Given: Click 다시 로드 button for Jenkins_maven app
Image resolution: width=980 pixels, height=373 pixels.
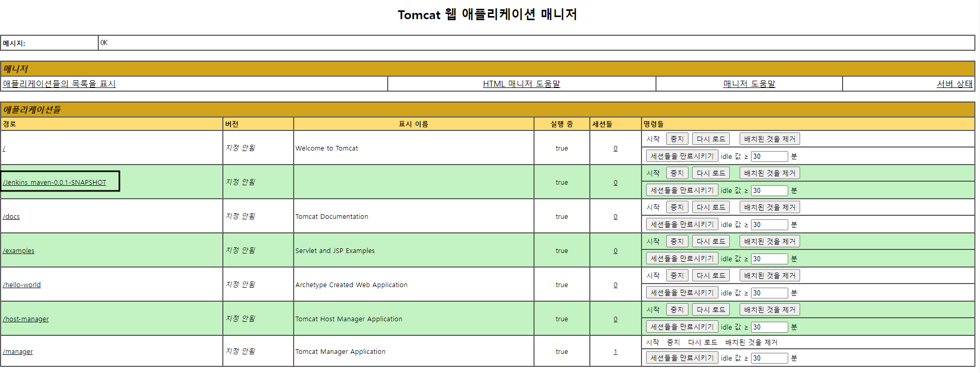Looking at the screenshot, I should pos(711,173).
